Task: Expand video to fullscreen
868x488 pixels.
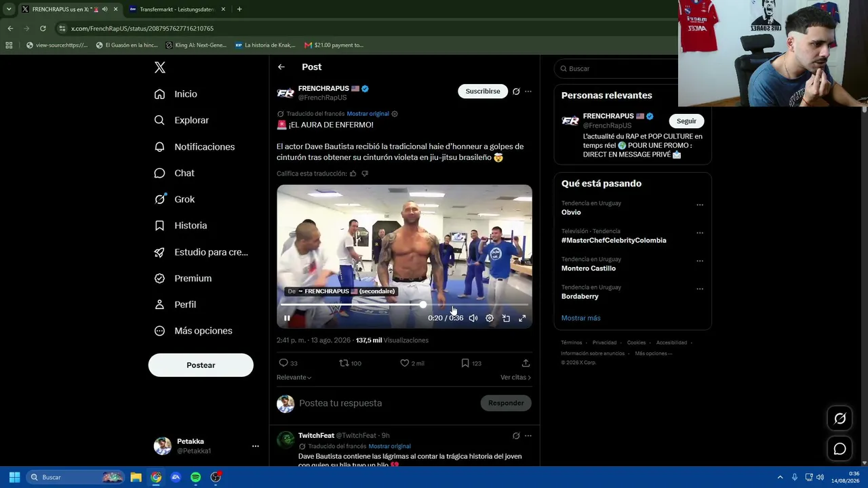Action: [x=522, y=318]
